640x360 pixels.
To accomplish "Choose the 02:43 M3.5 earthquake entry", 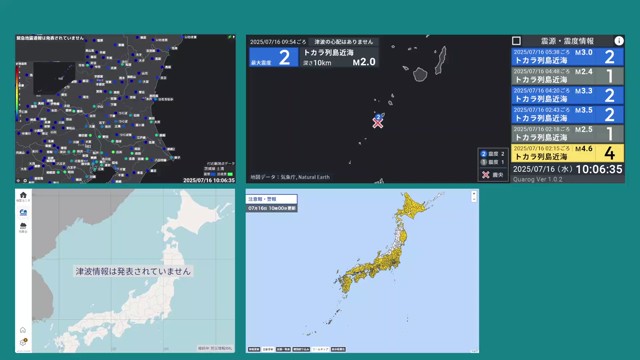I will [567, 114].
